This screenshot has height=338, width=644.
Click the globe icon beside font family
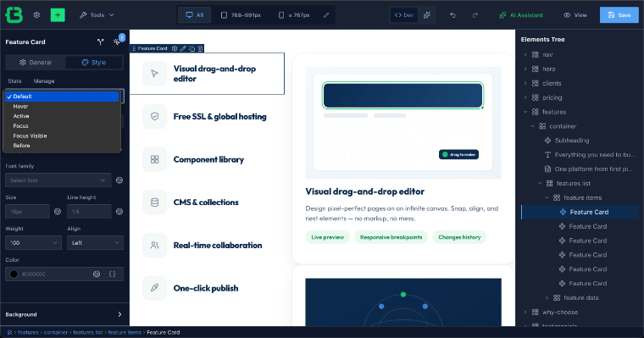[119, 180]
